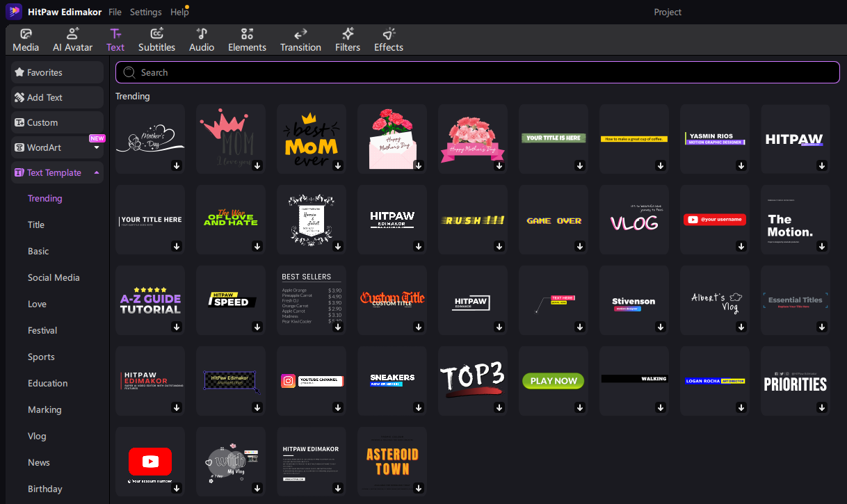The image size is (847, 504).
Task: Download the 'RUSH !!!' template
Action: point(499,246)
